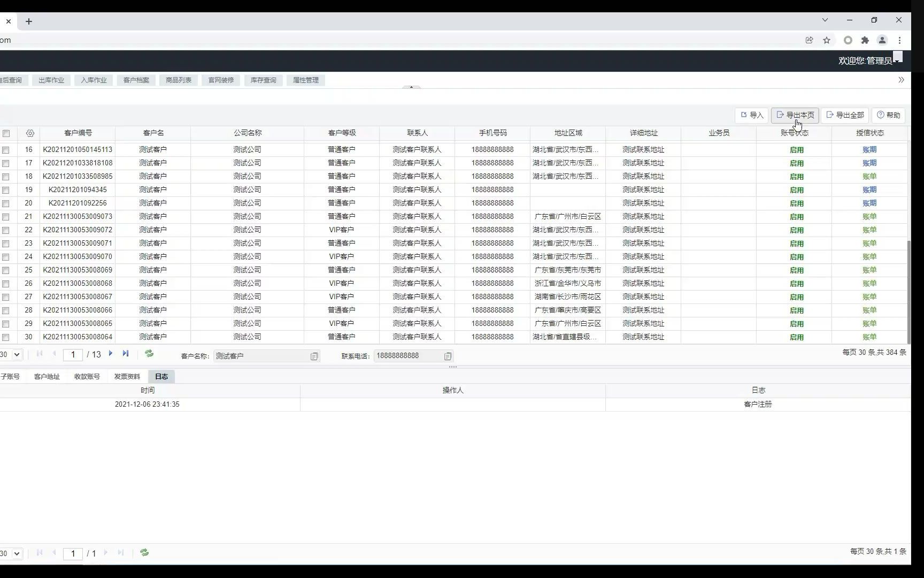
Task: Go to previous page of customer grid
Action: [54, 353]
